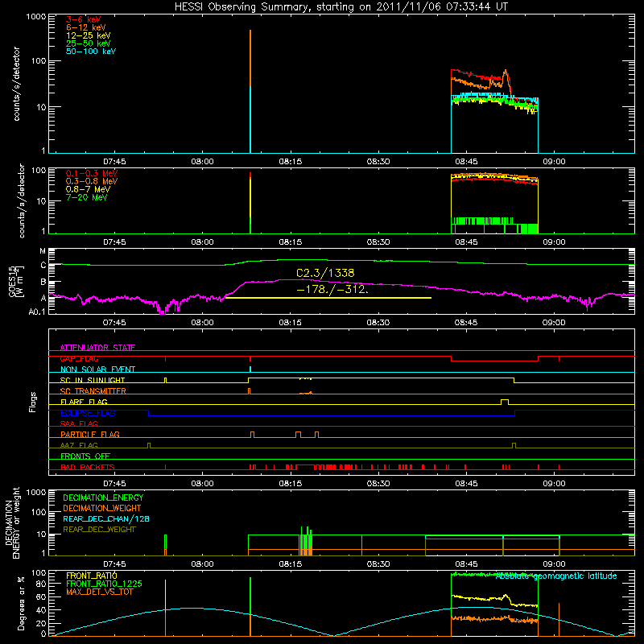Viewport: 644px width, 644px height.
Task: Click the Absolute geomagnetic latitude label
Action: (x=556, y=576)
